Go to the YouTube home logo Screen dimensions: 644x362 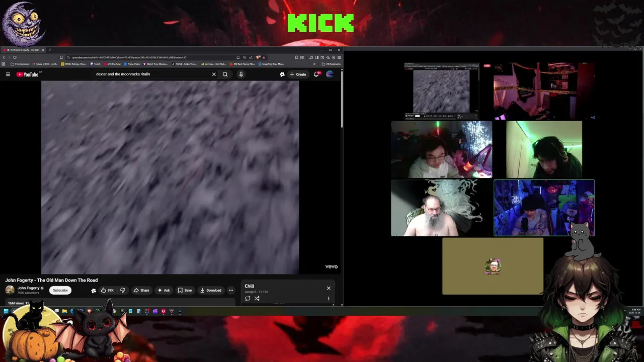28,74
